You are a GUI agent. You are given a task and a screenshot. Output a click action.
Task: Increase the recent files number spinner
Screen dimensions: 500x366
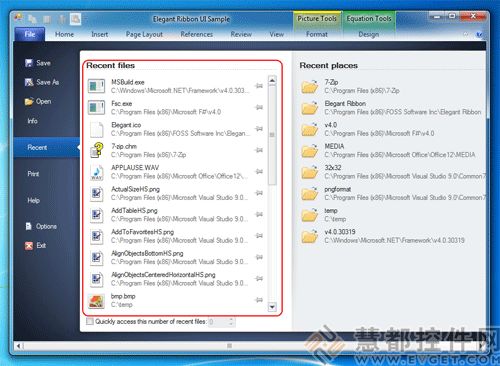tap(231, 319)
